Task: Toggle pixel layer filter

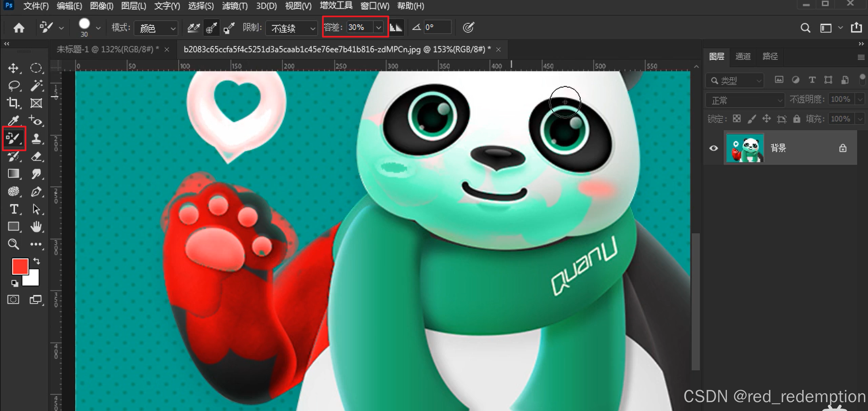Action: click(x=779, y=80)
